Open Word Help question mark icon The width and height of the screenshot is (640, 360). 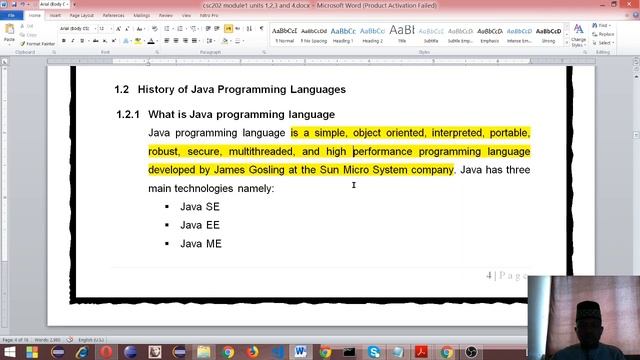[636, 15]
